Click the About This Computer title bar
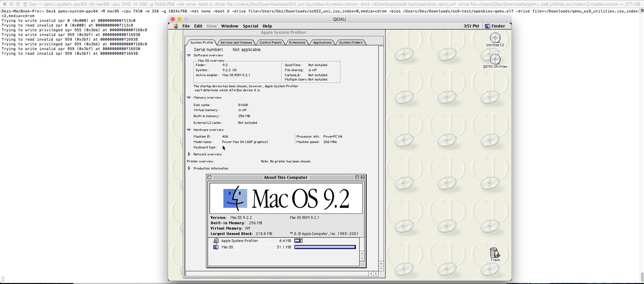The width and height of the screenshot is (644, 284). [x=286, y=177]
